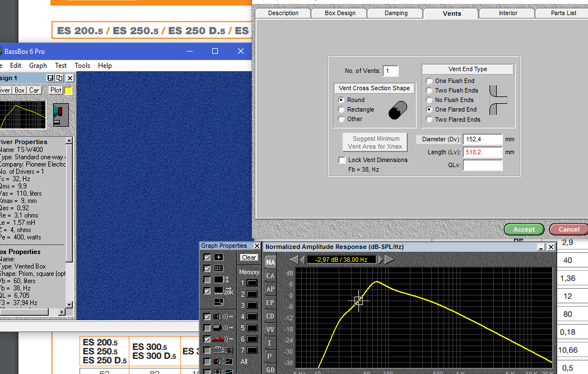Open the Edit menu in BassBox
Image resolution: width=588 pixels, height=374 pixels.
pyautogui.click(x=15, y=66)
